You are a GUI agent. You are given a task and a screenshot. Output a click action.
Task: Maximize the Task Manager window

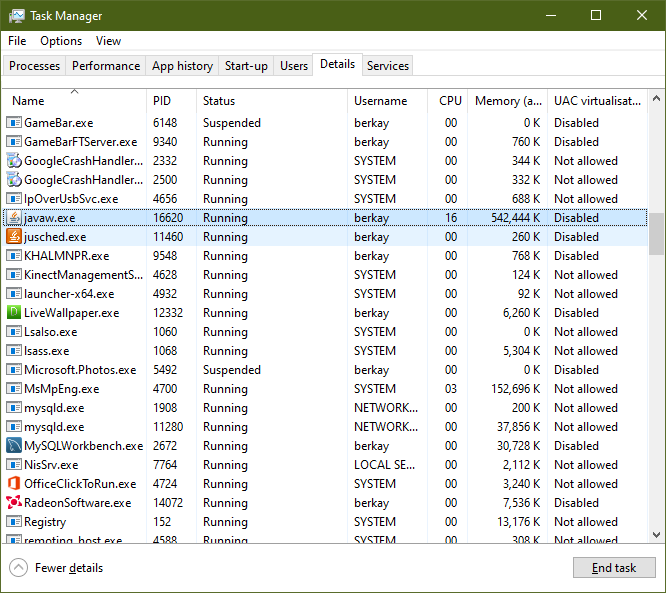[596, 15]
